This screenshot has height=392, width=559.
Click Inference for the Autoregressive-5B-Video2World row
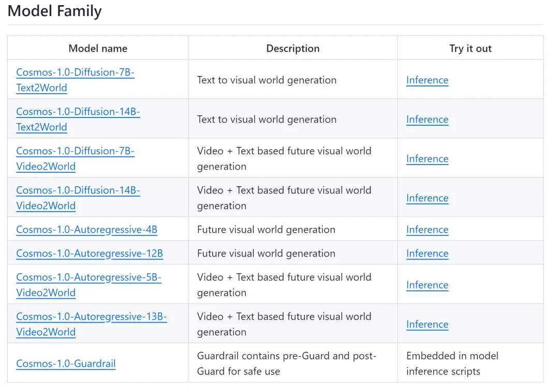coord(427,285)
